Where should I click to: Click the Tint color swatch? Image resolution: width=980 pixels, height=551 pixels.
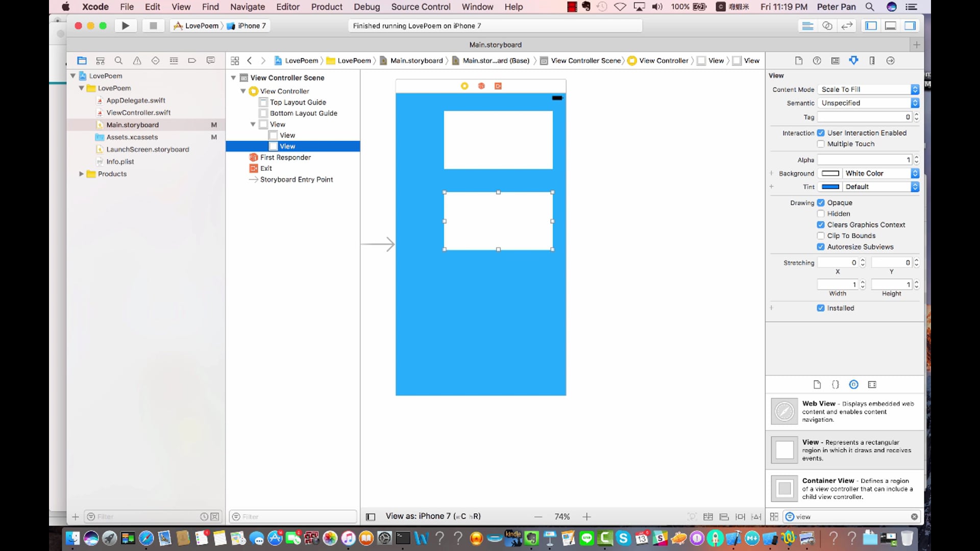tap(830, 187)
